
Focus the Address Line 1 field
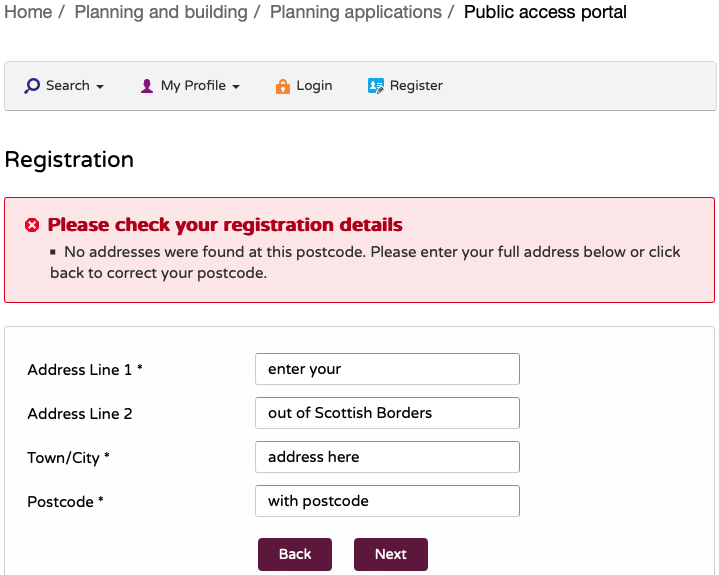click(x=387, y=369)
